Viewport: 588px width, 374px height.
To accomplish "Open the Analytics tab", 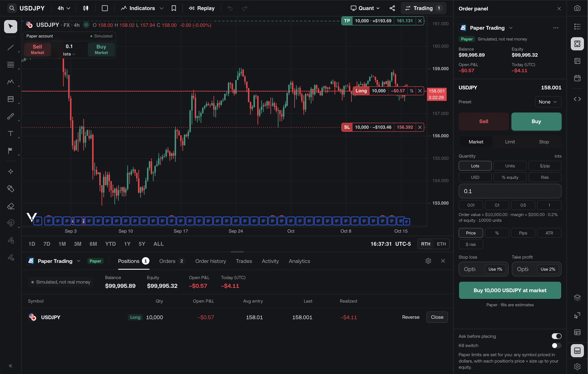I will pyautogui.click(x=299, y=261).
